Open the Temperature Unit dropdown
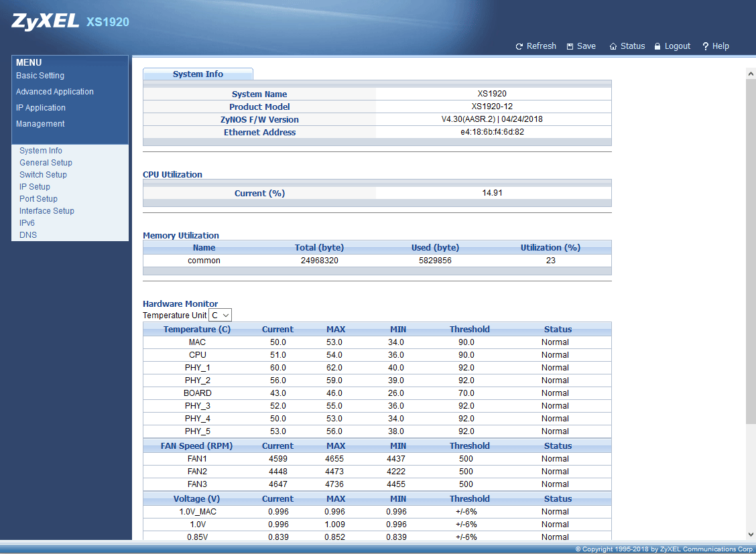 [220, 315]
